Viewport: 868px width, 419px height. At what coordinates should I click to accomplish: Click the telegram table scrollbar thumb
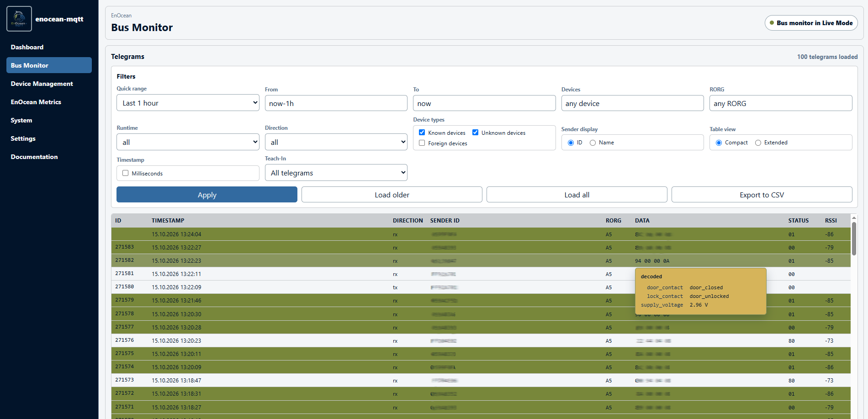point(854,239)
